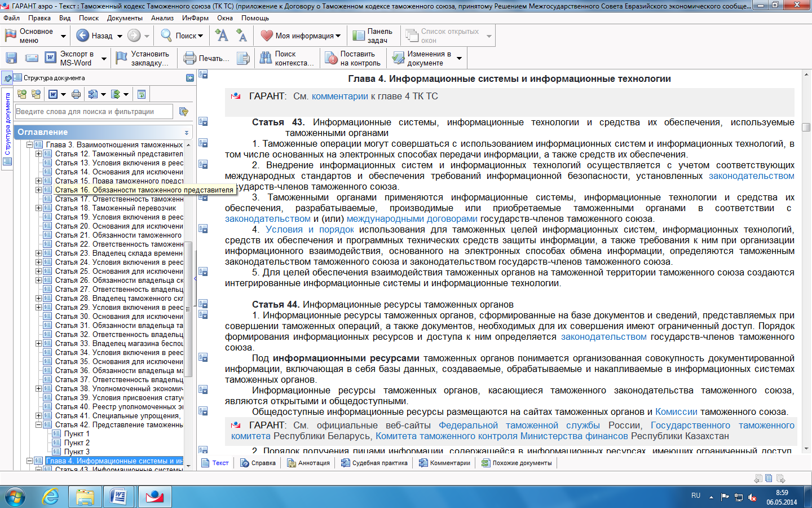Open the Экспорт в MS-Word dropdown arrow
The image size is (812, 508).
104,59
